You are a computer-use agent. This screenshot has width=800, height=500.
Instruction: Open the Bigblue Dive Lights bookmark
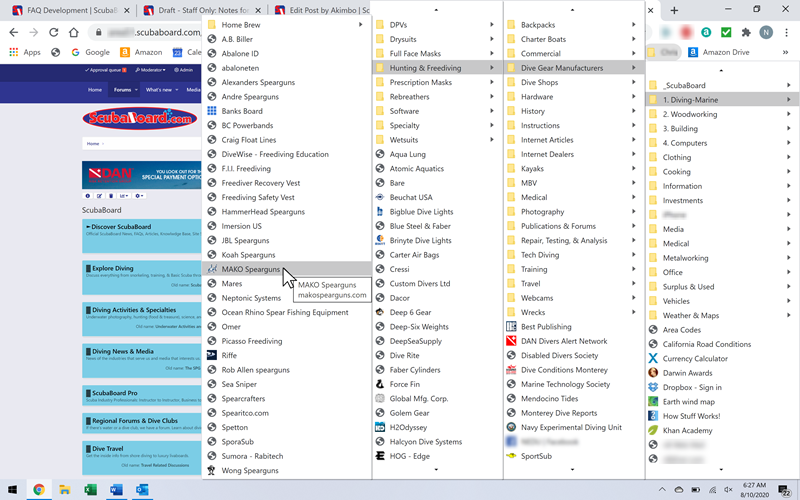coord(437,211)
